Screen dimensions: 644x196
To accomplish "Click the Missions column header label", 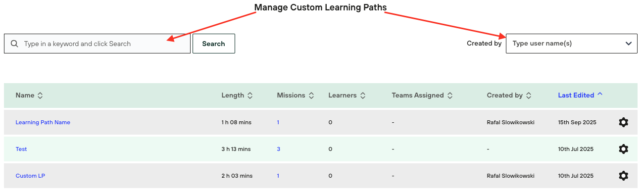I will coord(291,96).
